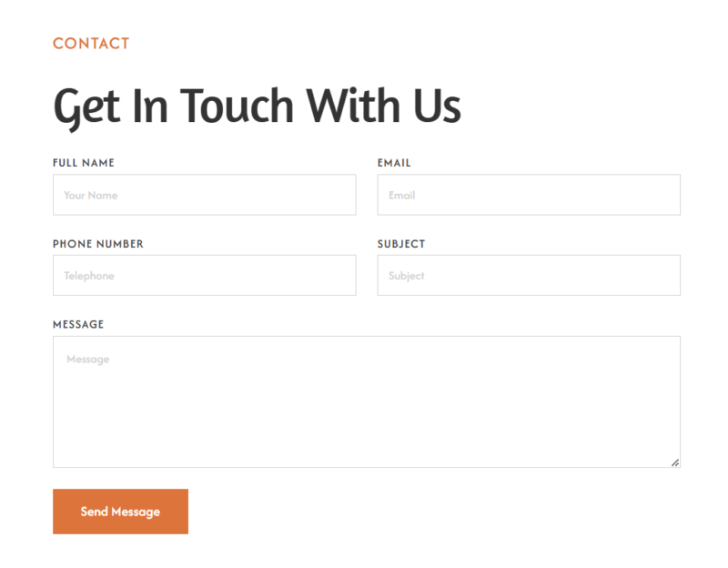Click the 'Subject' placeholder inside the field
Image resolution: width=728 pixels, height=568 pixels.
[406, 275]
